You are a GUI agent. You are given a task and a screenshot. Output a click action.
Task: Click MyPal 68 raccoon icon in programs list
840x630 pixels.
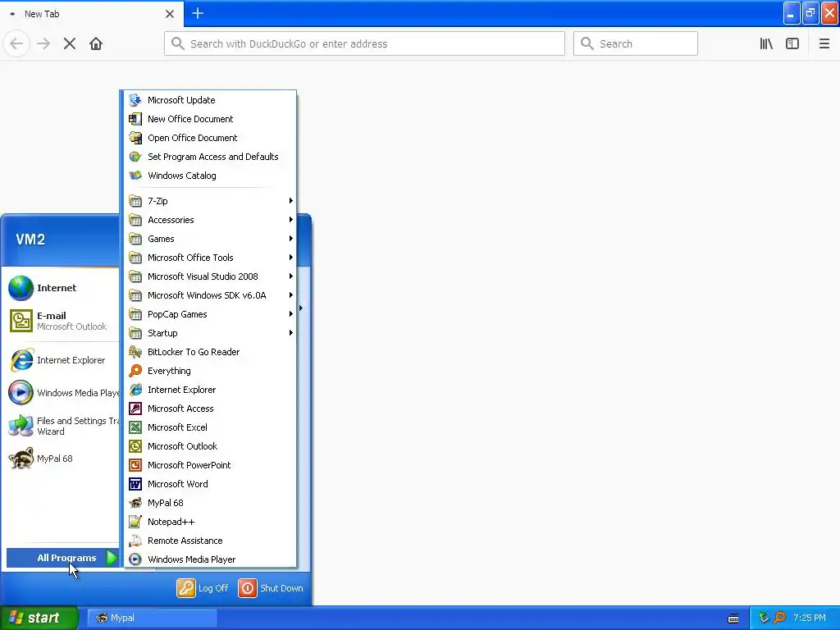(135, 503)
